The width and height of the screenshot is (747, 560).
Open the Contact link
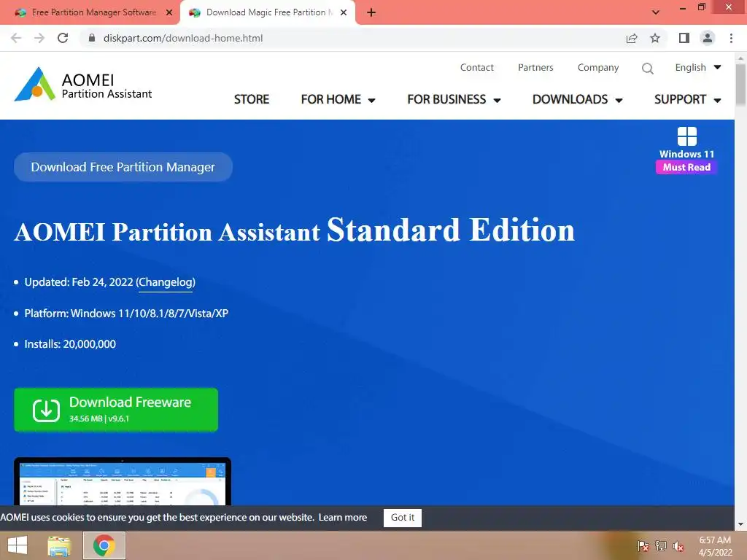click(x=477, y=68)
